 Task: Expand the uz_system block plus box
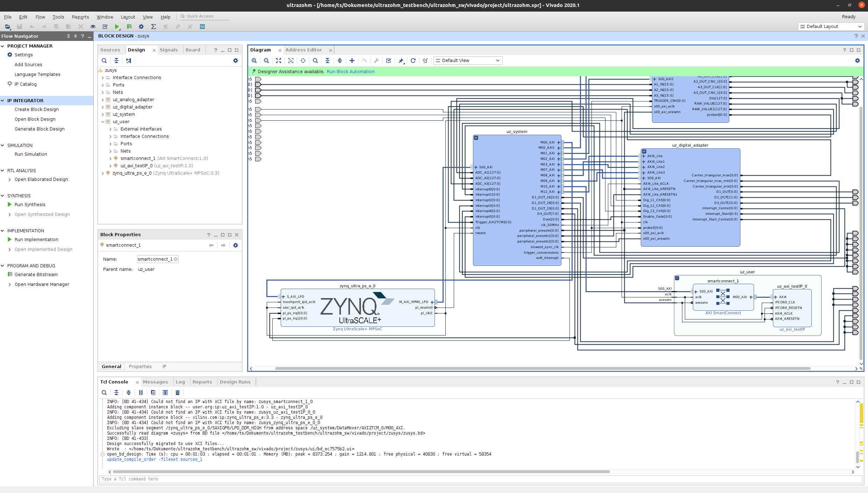point(476,138)
